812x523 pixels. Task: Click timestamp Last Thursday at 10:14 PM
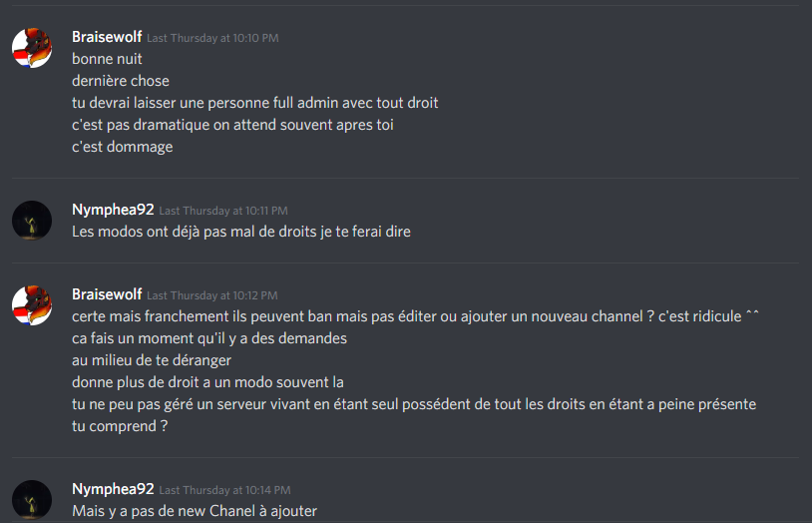pos(224,490)
